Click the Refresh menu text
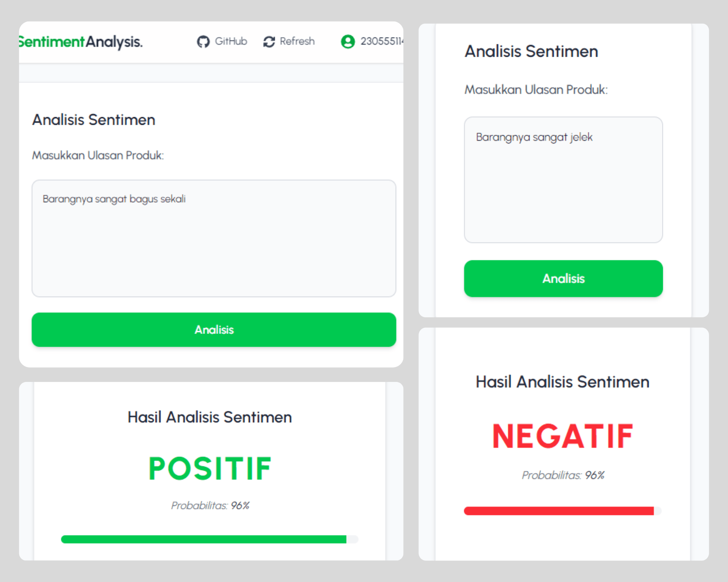 click(x=297, y=41)
